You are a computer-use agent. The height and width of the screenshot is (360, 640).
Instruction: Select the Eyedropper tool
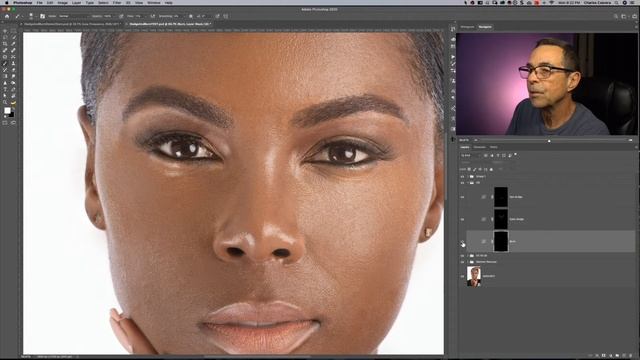(x=13, y=44)
